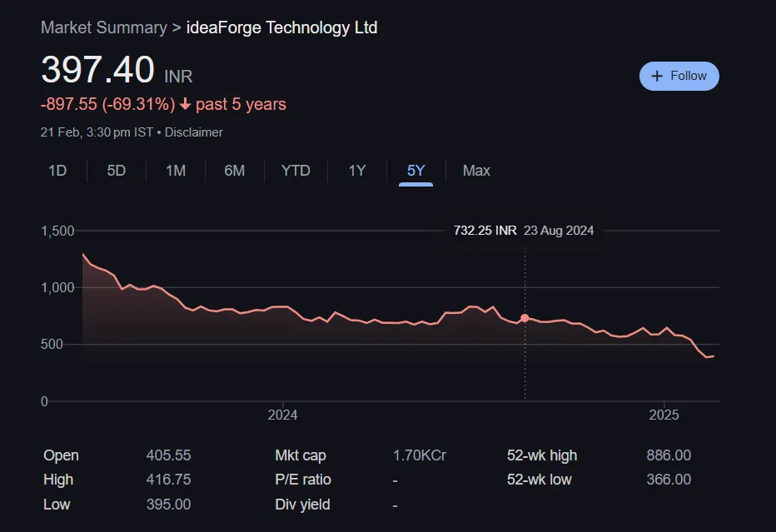The image size is (776, 532).
Task: Choose the 1Y range tab
Action: point(357,171)
